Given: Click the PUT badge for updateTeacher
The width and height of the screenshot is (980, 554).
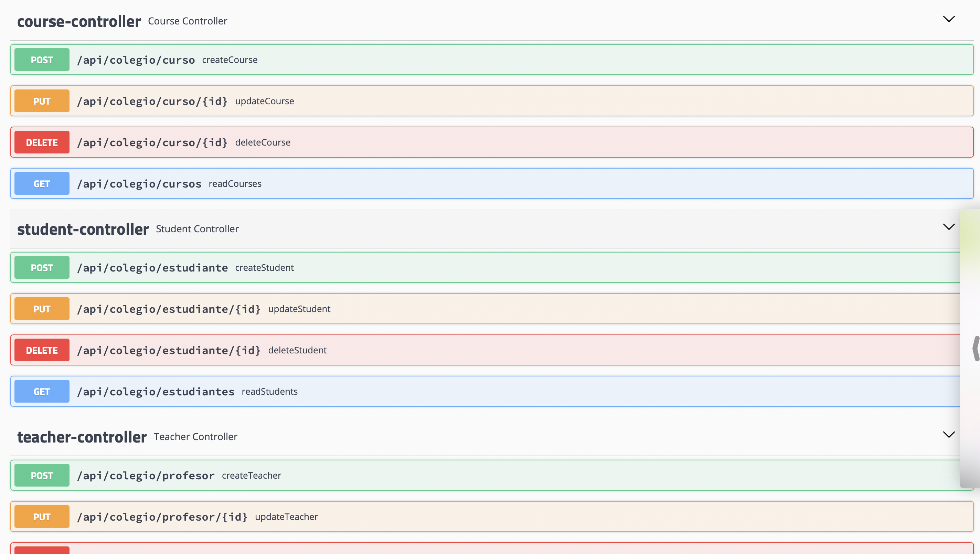Looking at the screenshot, I should click(x=42, y=516).
